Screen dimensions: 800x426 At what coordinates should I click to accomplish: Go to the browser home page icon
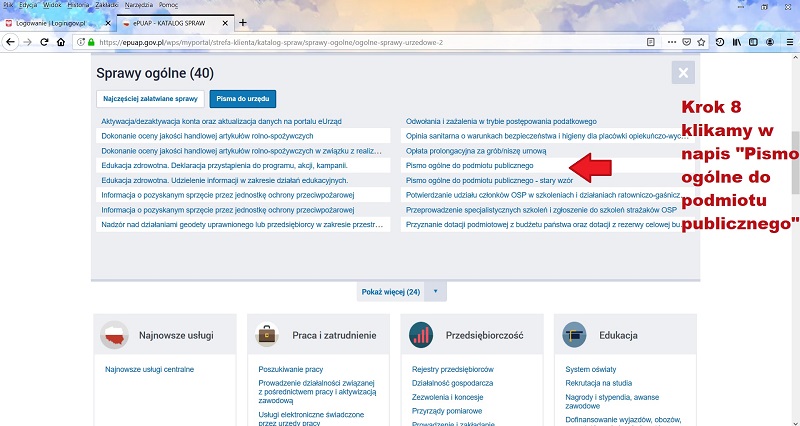(62, 42)
